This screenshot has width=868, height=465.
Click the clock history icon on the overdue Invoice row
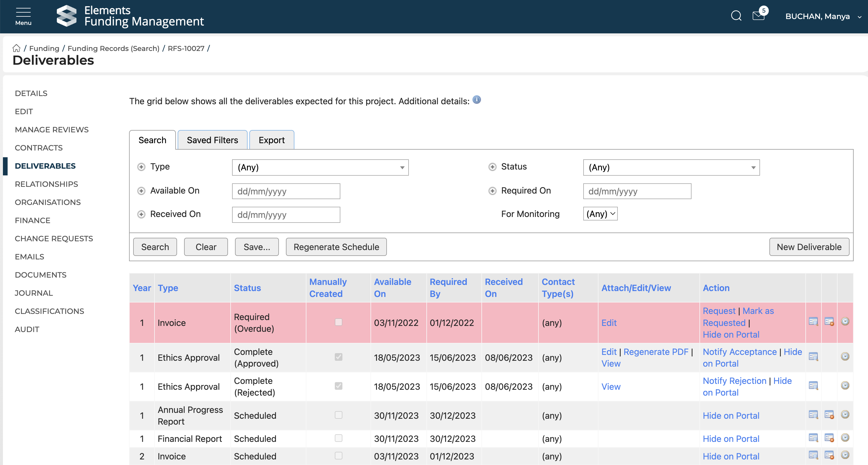845,321
